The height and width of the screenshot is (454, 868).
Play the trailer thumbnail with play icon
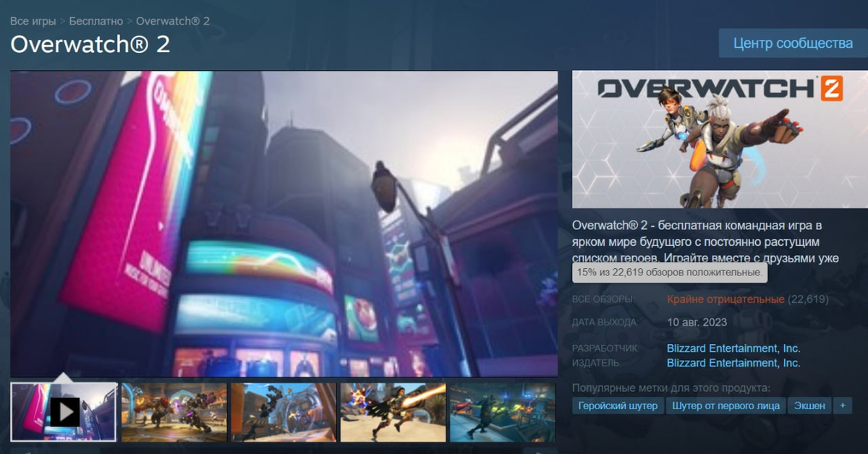64,412
